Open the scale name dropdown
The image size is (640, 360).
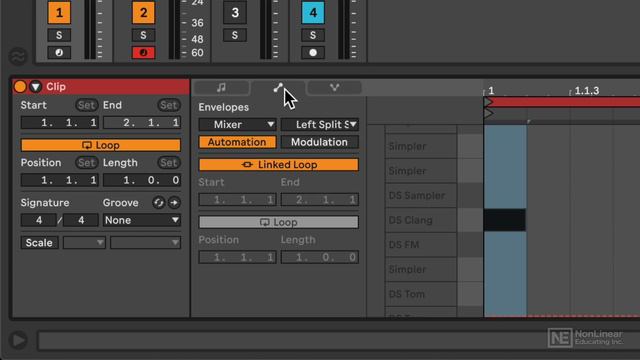[x=145, y=242]
